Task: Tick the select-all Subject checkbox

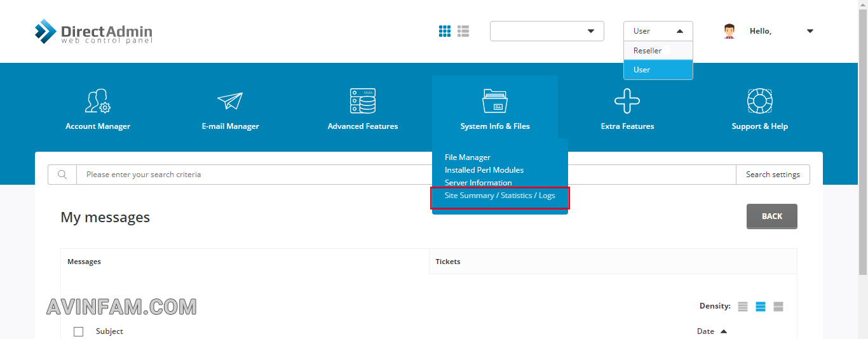Action: coord(79,331)
